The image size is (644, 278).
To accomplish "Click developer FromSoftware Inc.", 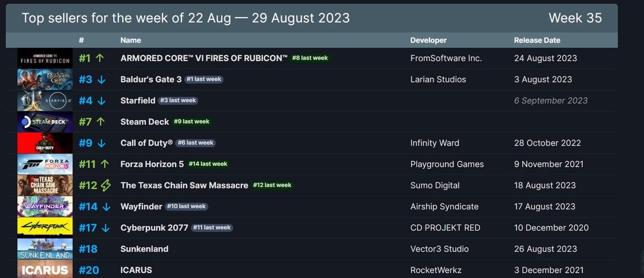I will click(x=447, y=58).
